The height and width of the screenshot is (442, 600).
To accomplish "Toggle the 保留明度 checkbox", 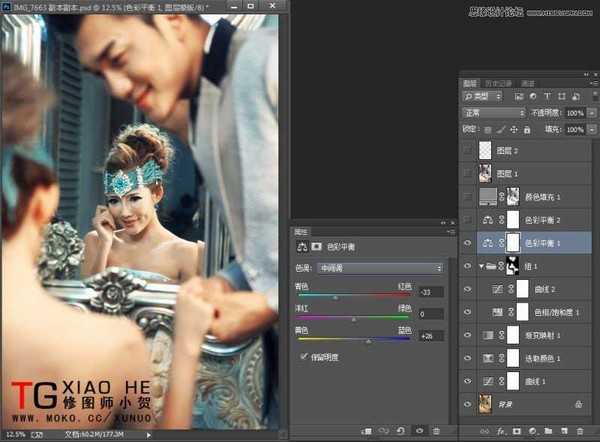I will point(304,355).
